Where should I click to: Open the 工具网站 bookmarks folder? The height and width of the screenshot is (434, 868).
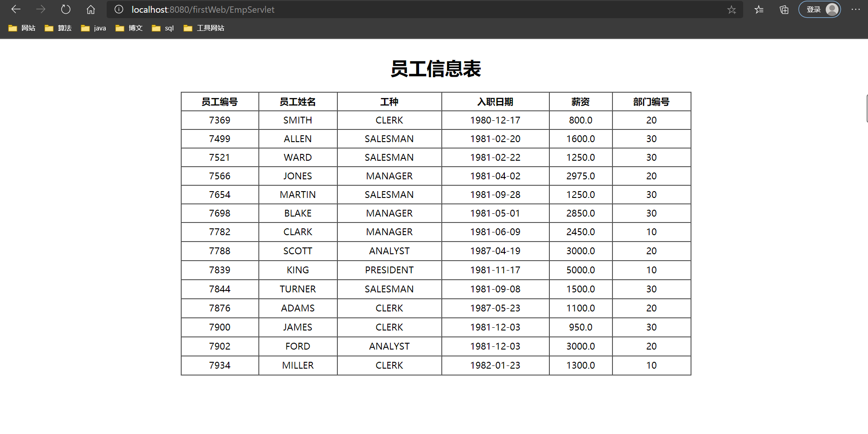204,28
